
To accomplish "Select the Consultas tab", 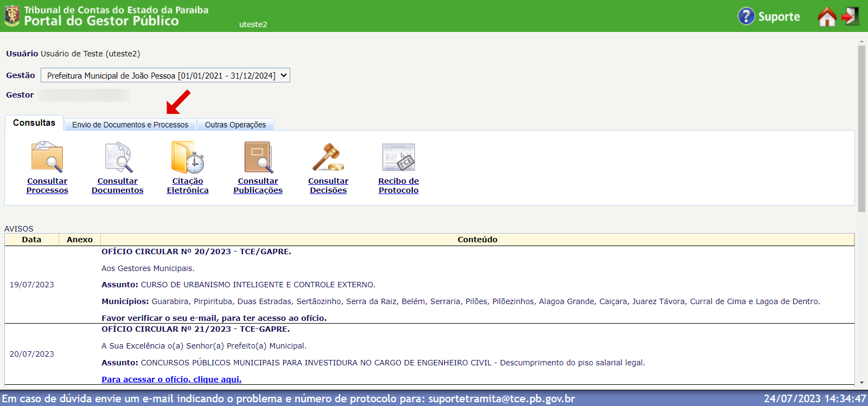I will click(34, 123).
